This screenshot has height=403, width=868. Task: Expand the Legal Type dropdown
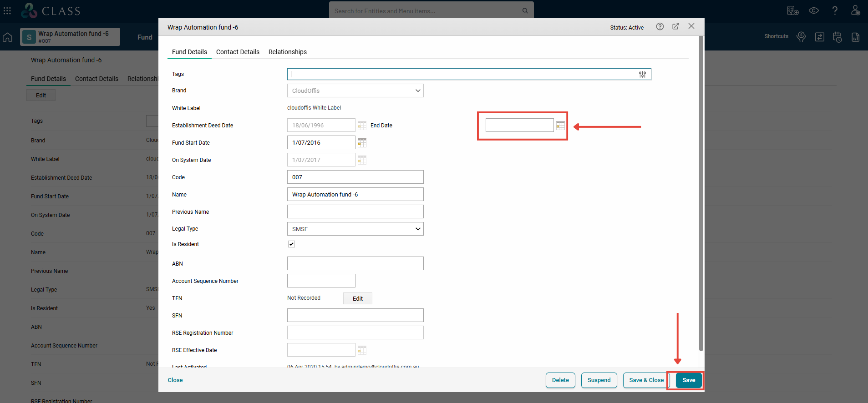[x=355, y=229]
